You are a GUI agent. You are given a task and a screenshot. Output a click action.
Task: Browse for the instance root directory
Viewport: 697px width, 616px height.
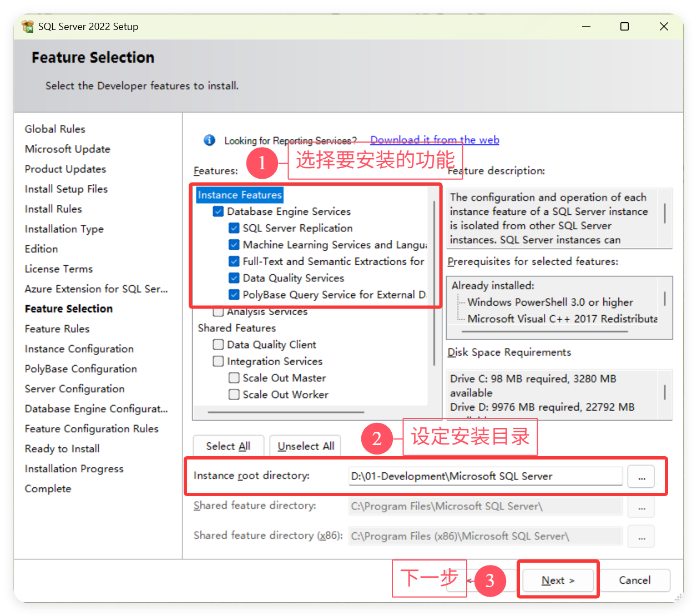(x=642, y=477)
